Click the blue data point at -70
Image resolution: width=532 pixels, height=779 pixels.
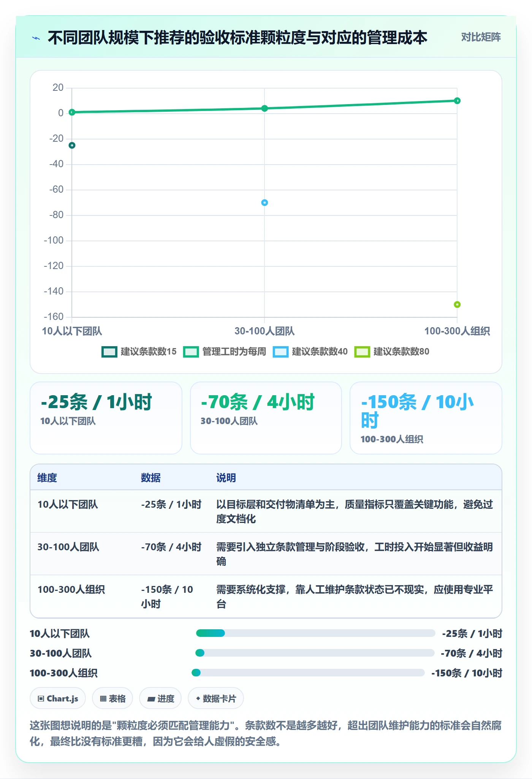(264, 203)
